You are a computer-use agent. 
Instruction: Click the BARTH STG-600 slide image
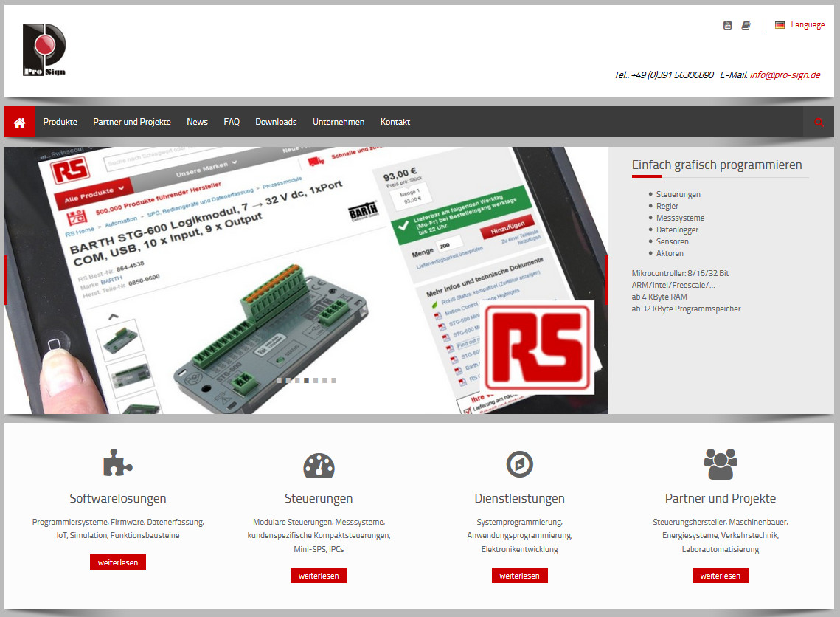(307, 280)
